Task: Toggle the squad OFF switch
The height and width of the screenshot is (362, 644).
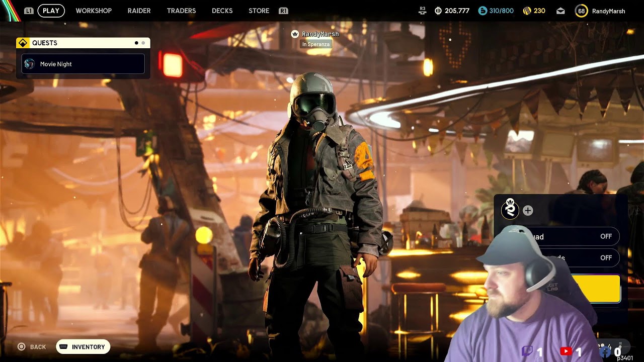Action: pyautogui.click(x=606, y=236)
